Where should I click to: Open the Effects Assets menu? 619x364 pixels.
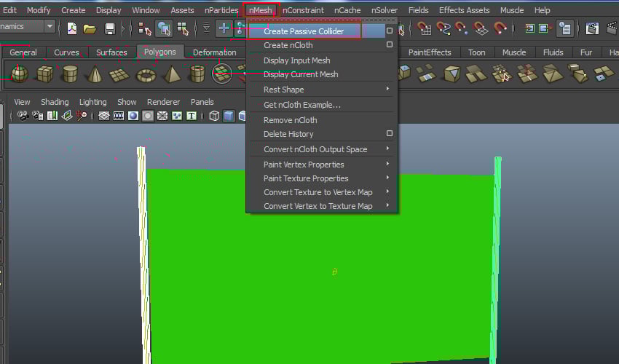point(465,10)
